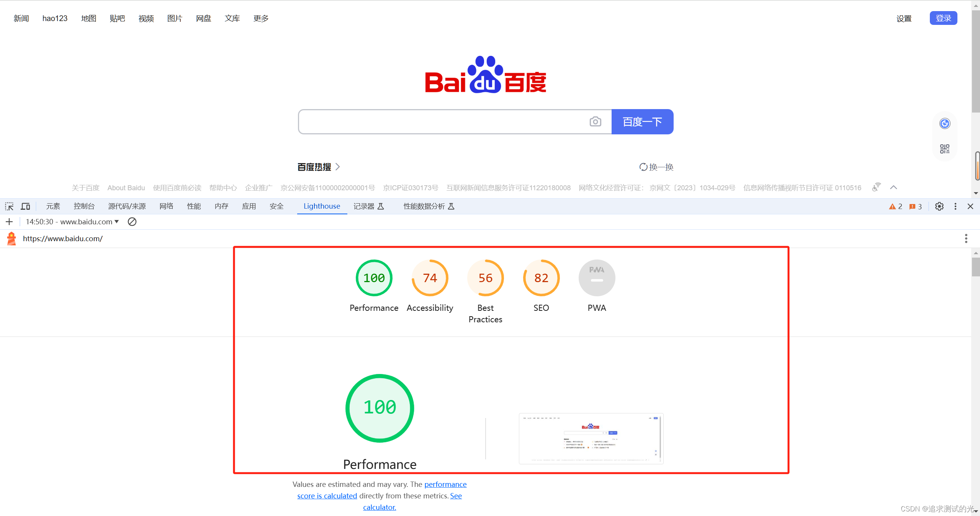
Task: Click the DevTools warnings indicator (▲2)
Action: 894,206
